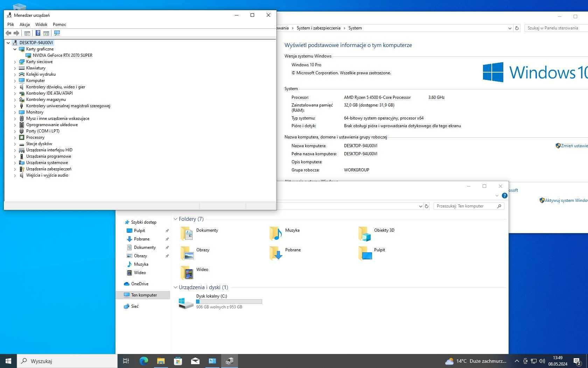
Task: Open the Widok menu in Device Manager
Action: pos(41,24)
